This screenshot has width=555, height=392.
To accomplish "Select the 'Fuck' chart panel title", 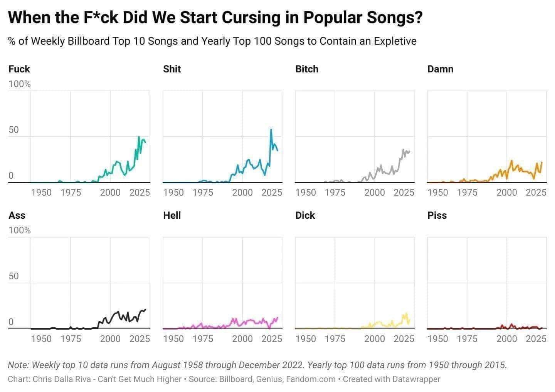I will pos(19,69).
